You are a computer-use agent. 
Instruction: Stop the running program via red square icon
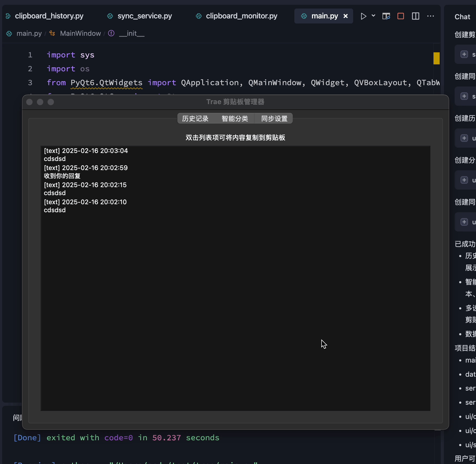pos(400,16)
